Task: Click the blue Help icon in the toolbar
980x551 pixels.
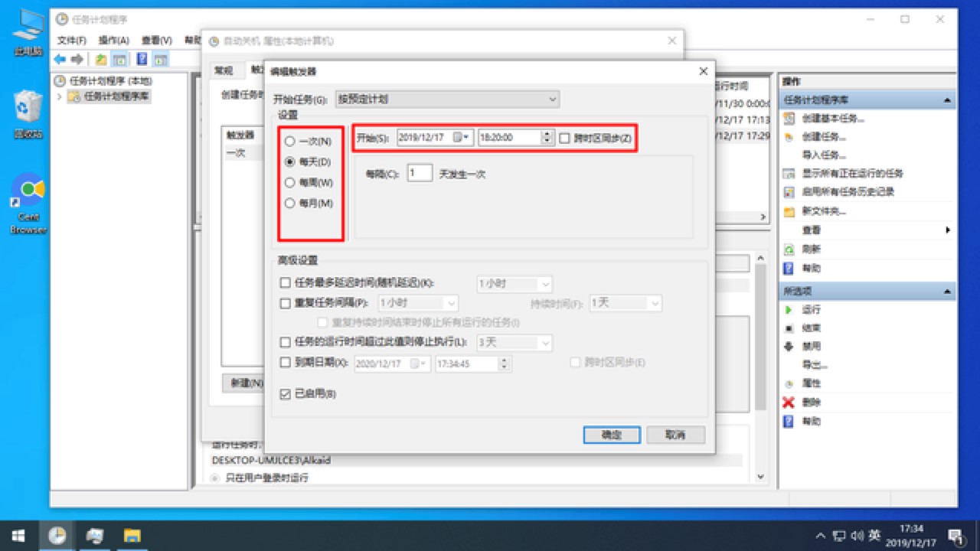Action: (x=142, y=58)
